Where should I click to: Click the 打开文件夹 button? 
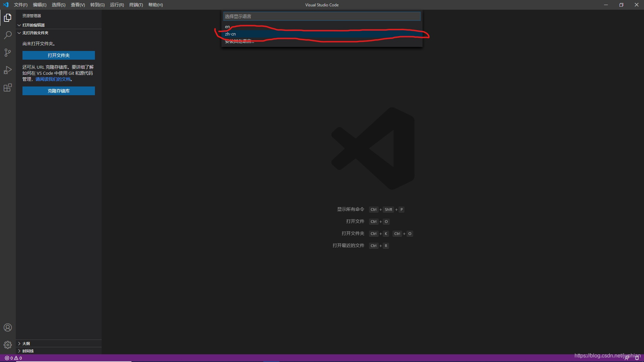(x=59, y=55)
